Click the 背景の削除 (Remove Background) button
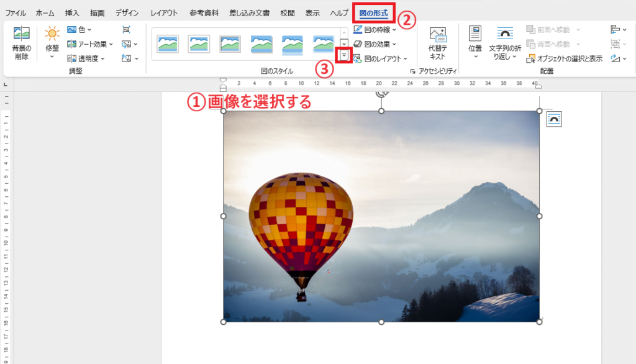This screenshot has width=636, height=364. 22,43
